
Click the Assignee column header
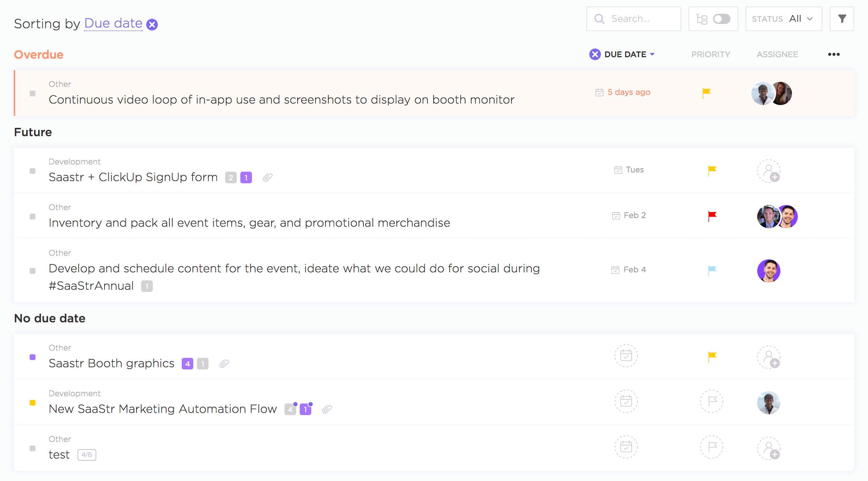tap(777, 54)
